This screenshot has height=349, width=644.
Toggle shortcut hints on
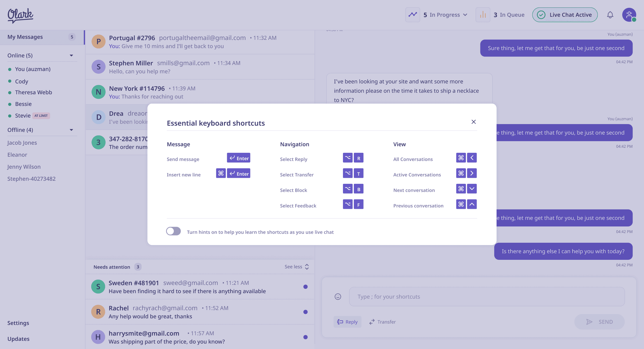point(173,231)
